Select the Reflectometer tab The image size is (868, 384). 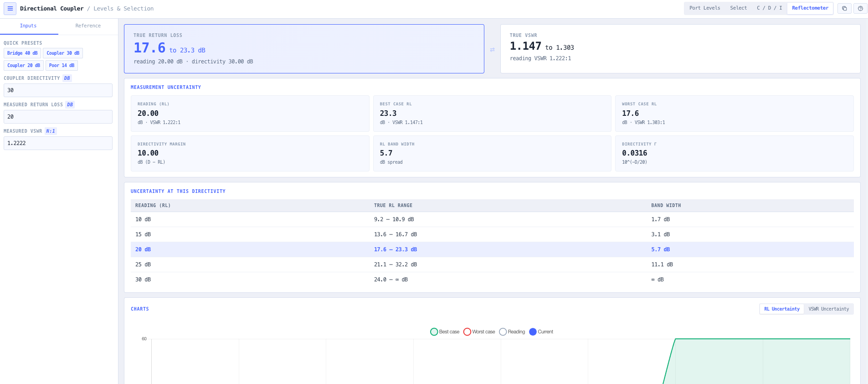pos(810,8)
